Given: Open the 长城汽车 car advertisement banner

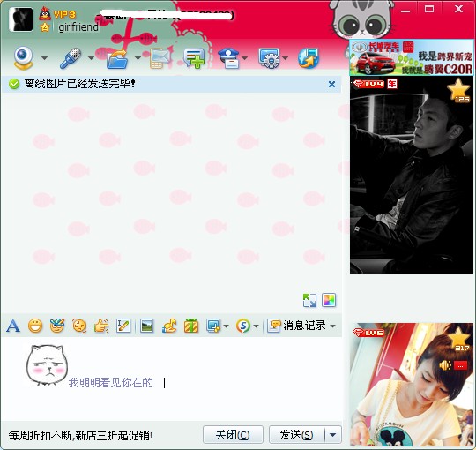Looking at the screenshot, I should (412, 57).
